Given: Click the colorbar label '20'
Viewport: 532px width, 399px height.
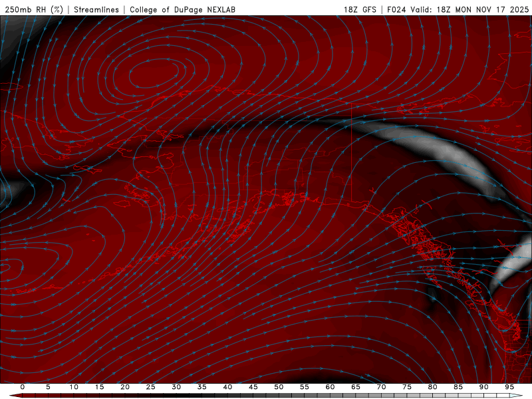Looking at the screenshot, I should coord(125,387).
